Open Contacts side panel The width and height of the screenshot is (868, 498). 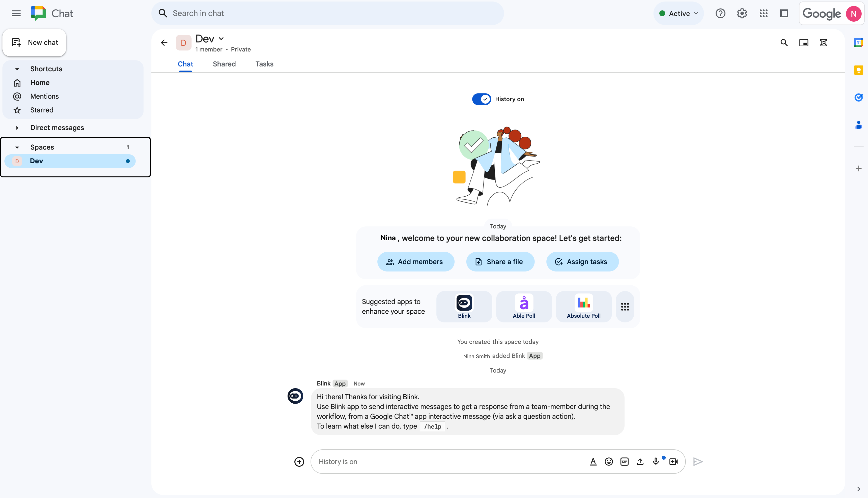859,125
